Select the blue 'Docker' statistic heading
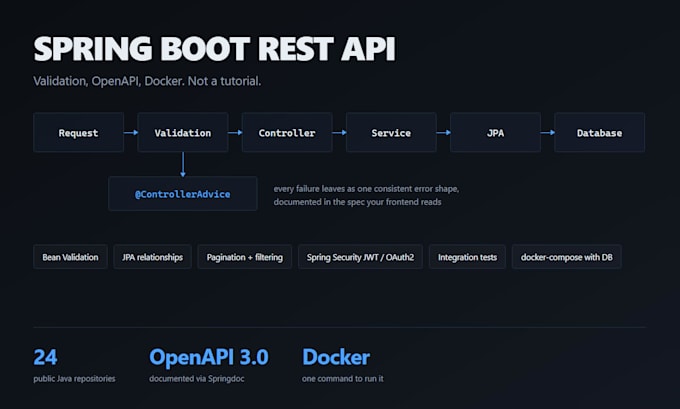The width and height of the screenshot is (680, 409). tap(336, 357)
